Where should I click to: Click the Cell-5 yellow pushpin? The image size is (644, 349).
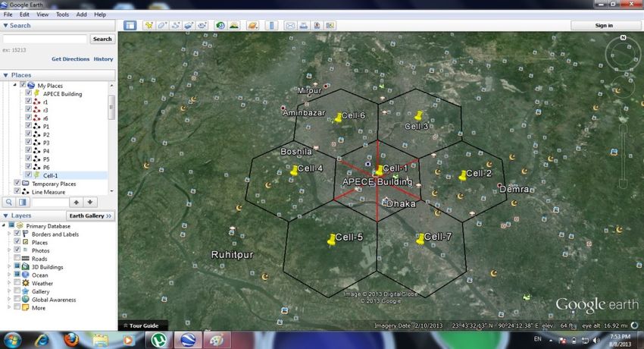[x=331, y=240]
